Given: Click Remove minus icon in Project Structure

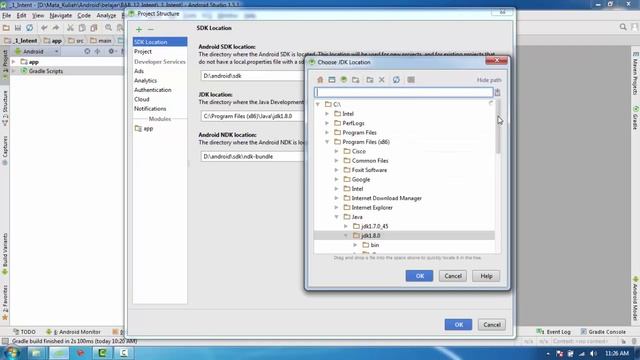Looking at the screenshot, I should coord(151,29).
